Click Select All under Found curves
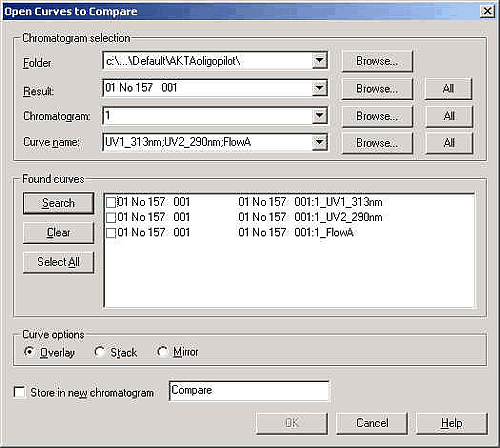Viewport: 500px width, 448px height. (x=58, y=262)
